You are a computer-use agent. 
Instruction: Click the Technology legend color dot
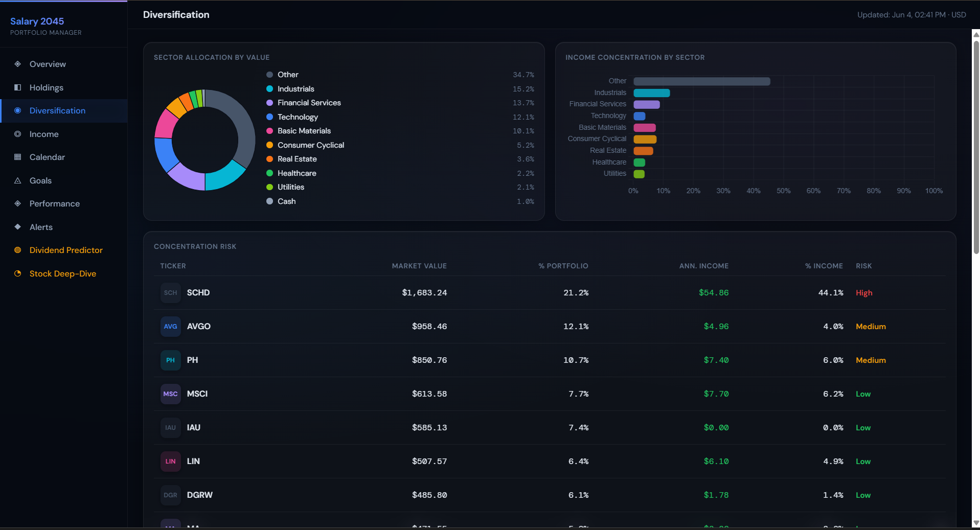pos(269,117)
